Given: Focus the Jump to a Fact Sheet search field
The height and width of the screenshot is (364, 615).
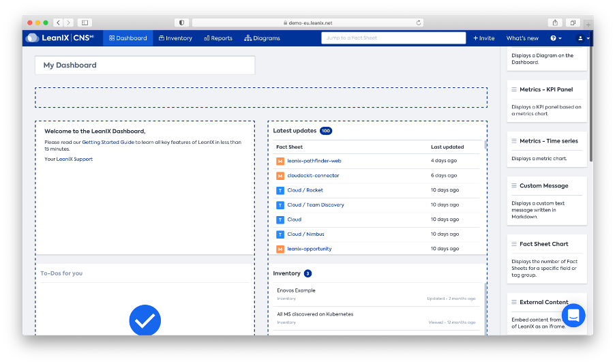Looking at the screenshot, I should click(x=393, y=38).
